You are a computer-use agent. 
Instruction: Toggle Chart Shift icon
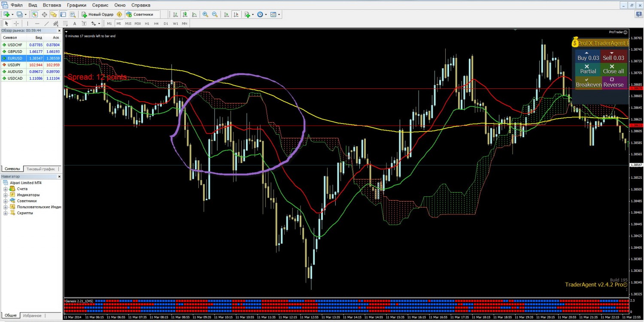pos(236,14)
